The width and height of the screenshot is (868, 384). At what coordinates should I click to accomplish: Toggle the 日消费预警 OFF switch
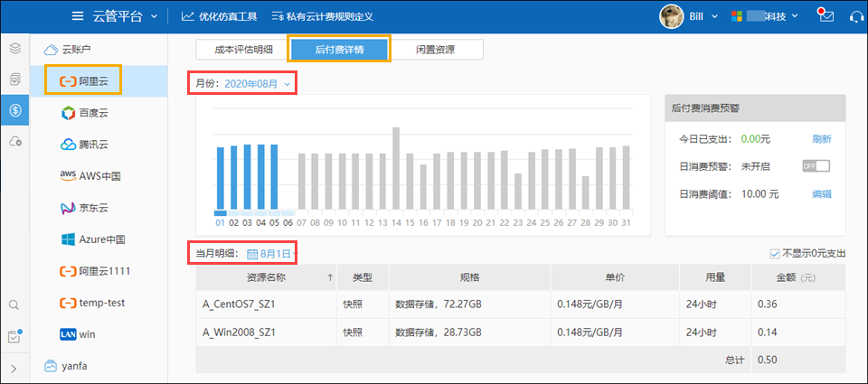(816, 166)
